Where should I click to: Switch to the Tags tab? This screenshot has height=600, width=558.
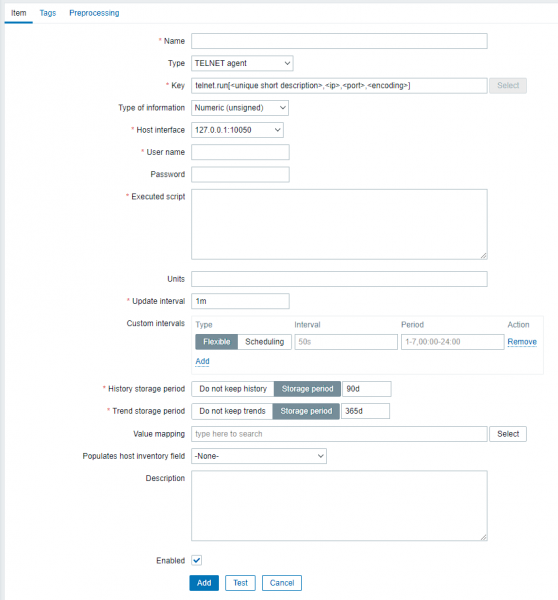pyautogui.click(x=47, y=13)
